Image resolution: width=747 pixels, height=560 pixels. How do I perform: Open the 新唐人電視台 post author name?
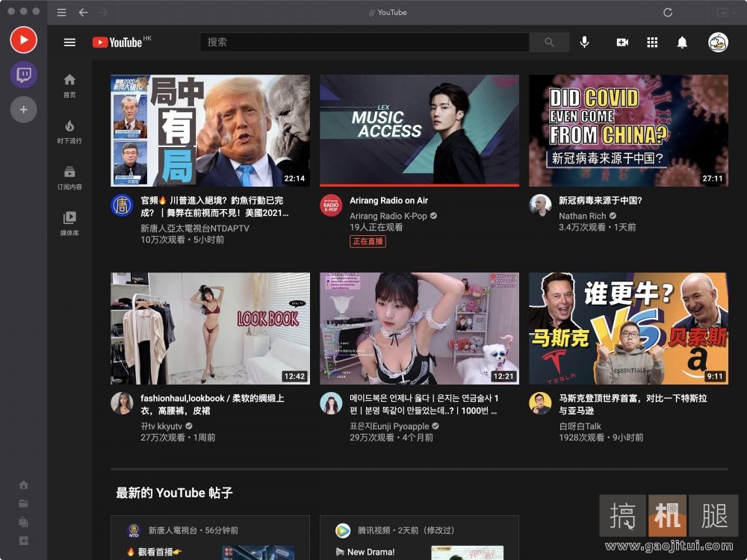click(x=173, y=530)
